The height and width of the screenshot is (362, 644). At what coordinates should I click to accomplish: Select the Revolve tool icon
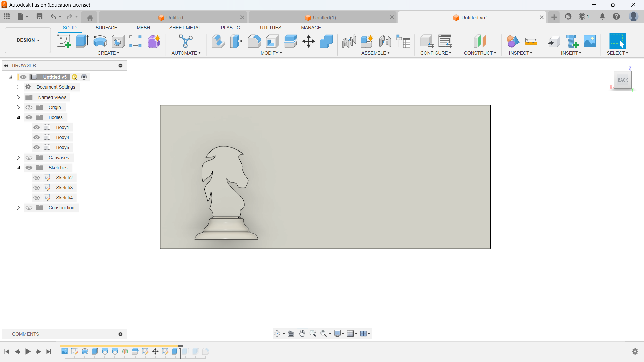(100, 41)
